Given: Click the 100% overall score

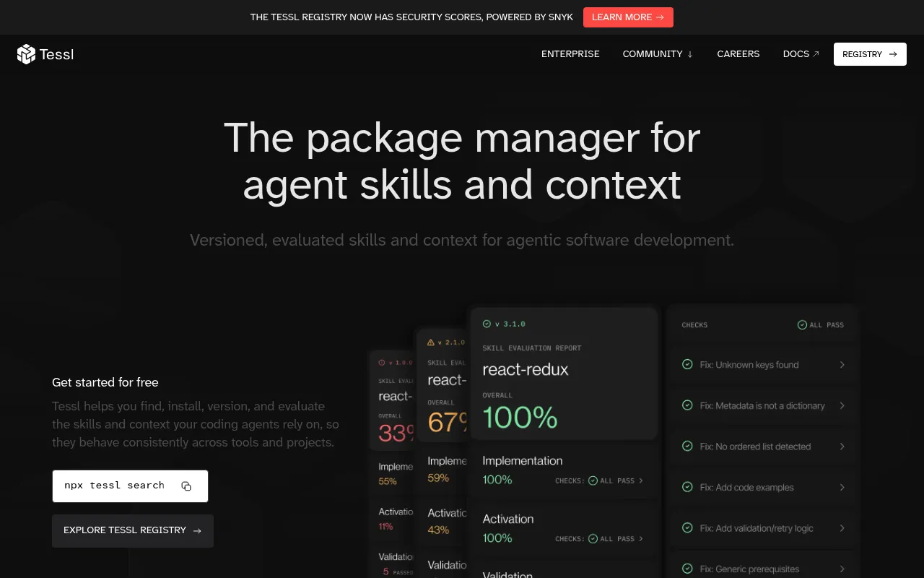Looking at the screenshot, I should pos(520,418).
